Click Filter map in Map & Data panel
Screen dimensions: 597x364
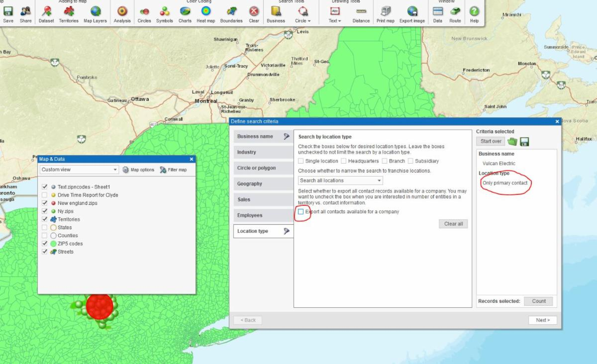(x=173, y=170)
